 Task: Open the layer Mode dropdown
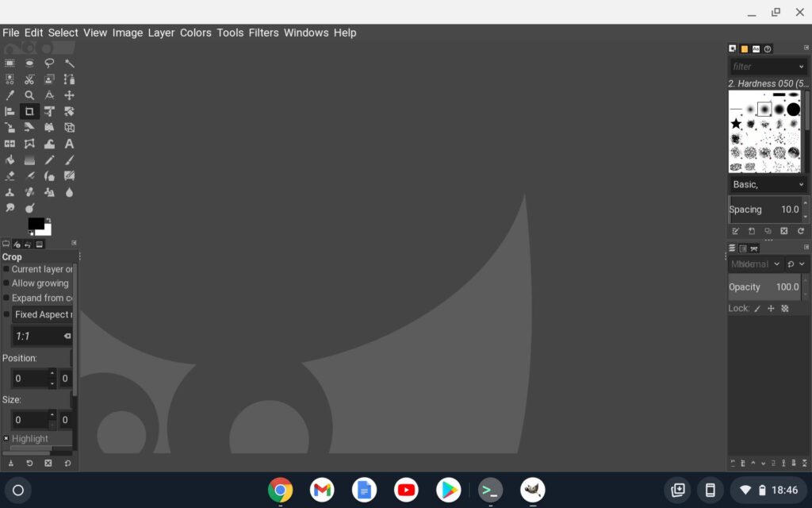(x=755, y=264)
